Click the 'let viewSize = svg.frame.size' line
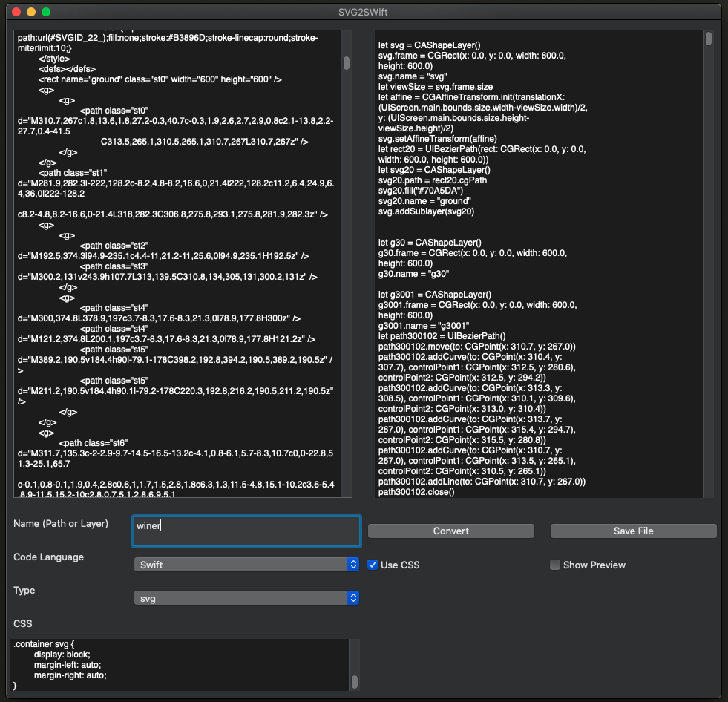728x702 pixels. coord(436,86)
